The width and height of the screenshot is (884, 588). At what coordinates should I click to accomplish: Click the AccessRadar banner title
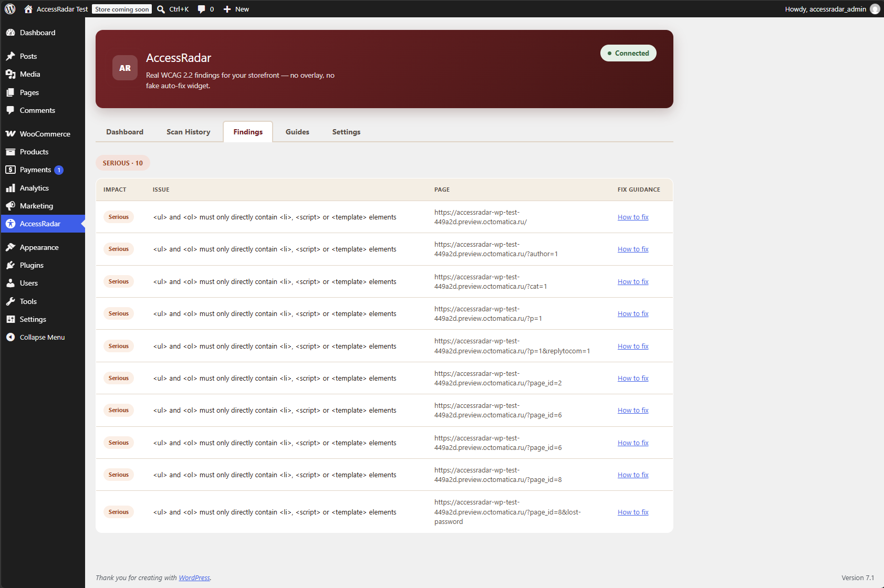[179, 58]
